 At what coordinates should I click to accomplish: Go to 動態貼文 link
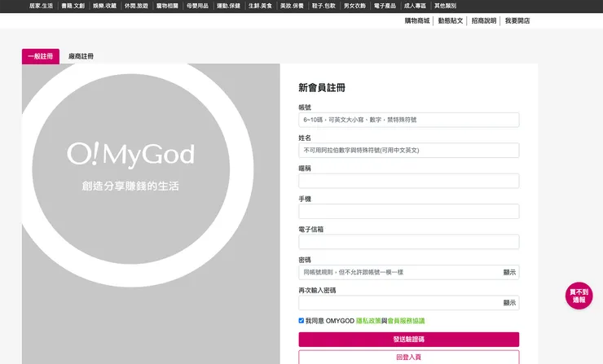tap(451, 20)
